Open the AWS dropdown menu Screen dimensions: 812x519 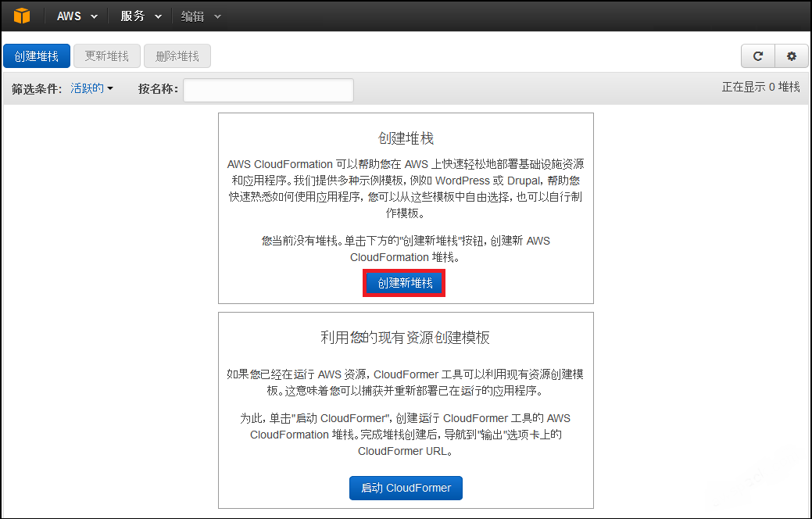(x=77, y=16)
